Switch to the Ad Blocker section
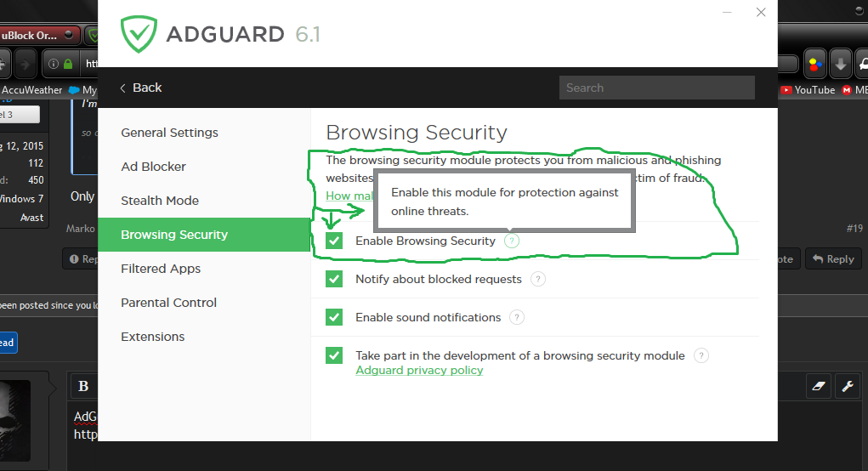The image size is (868, 471). [x=153, y=167]
